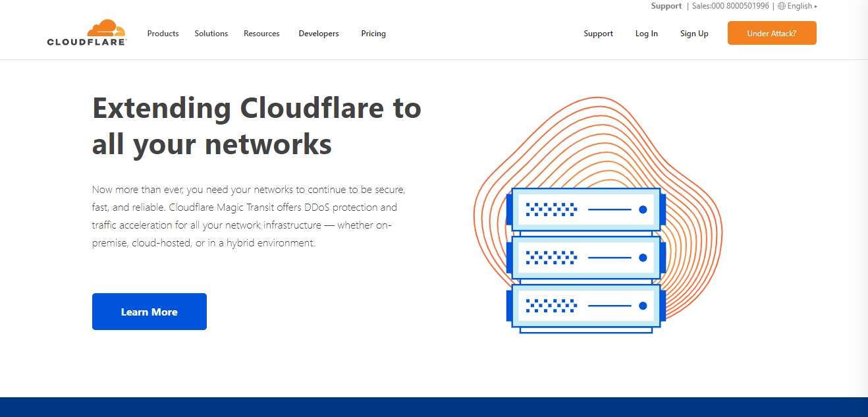Image resolution: width=868 pixels, height=417 pixels.
Task: Click Support in the main navigation
Action: point(598,34)
